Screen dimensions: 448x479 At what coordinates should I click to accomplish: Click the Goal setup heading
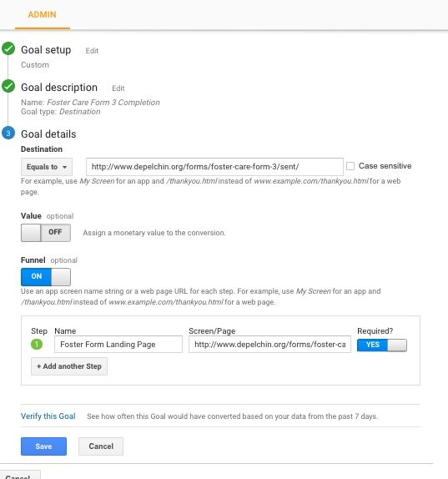pos(46,50)
